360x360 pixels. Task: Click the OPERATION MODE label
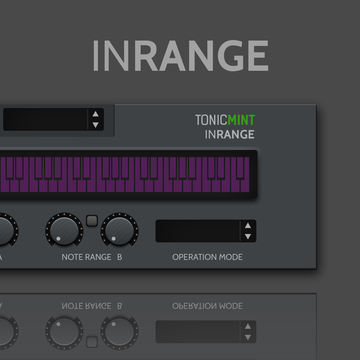coord(207,257)
